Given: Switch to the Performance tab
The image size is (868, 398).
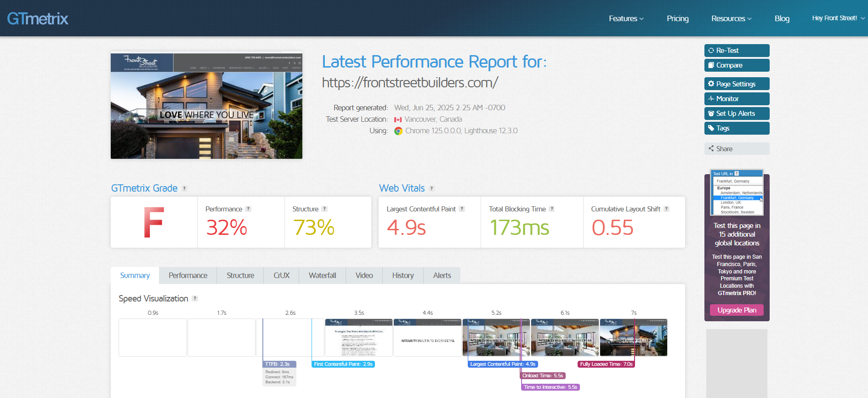Looking at the screenshot, I should click(x=188, y=275).
